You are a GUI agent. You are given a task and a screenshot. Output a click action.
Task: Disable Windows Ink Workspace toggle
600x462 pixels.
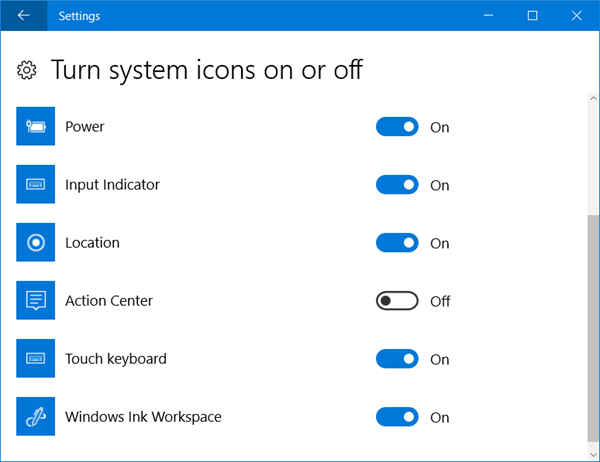click(397, 417)
